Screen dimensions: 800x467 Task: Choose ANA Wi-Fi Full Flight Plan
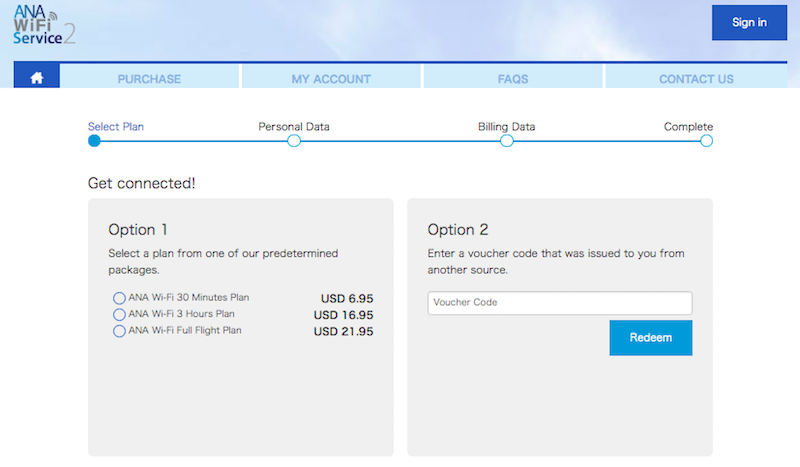(119, 331)
